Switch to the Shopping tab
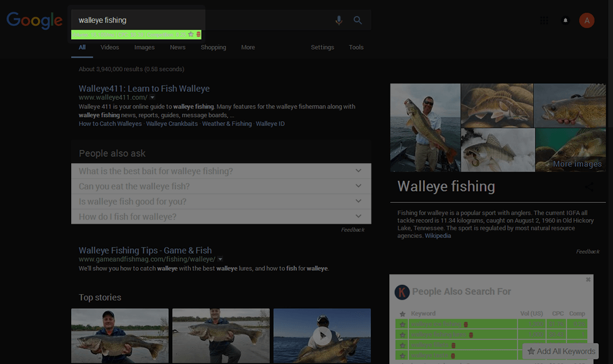Viewport: 613px width, 364px height. 213,47
